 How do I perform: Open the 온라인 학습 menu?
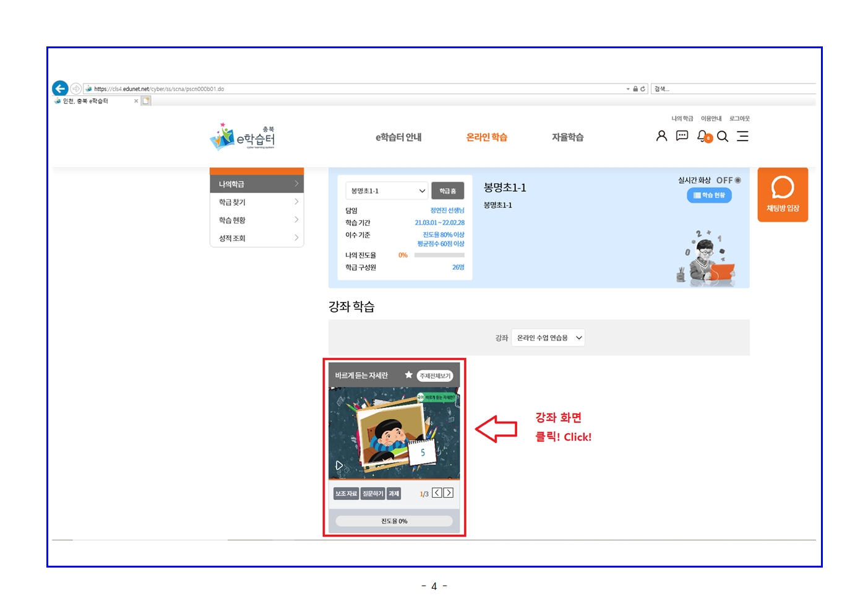pyautogui.click(x=487, y=137)
